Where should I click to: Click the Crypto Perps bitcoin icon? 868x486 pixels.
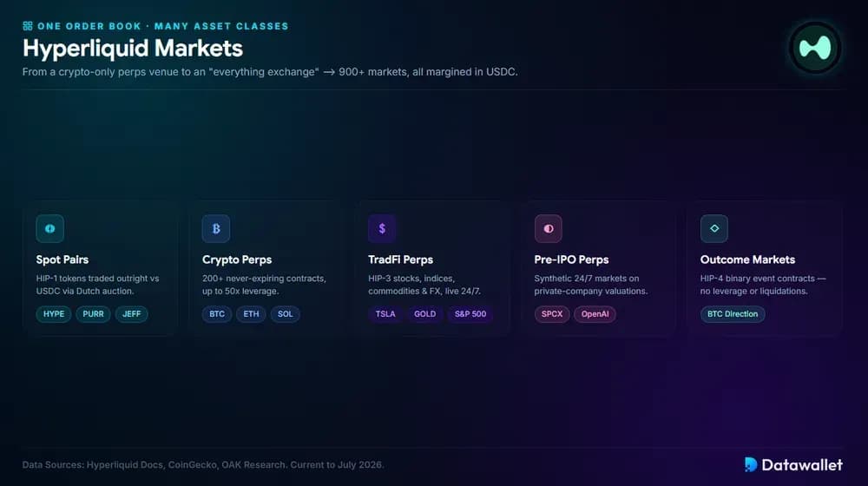pyautogui.click(x=216, y=228)
